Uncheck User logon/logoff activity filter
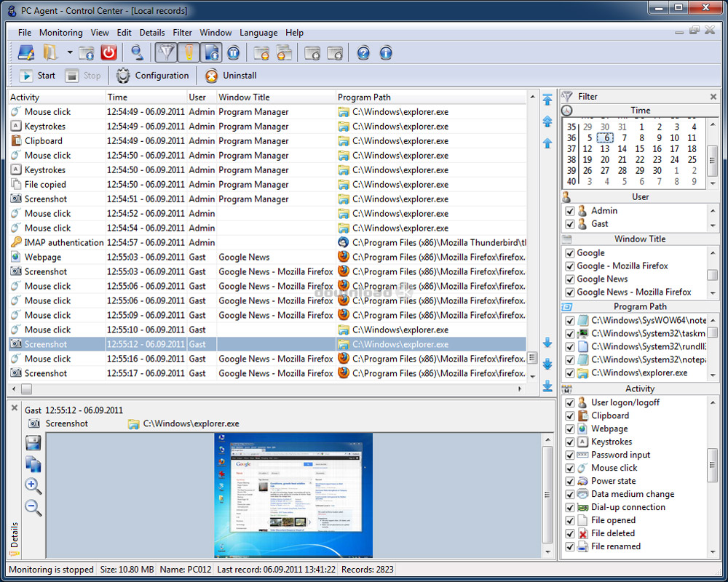 [x=570, y=402]
